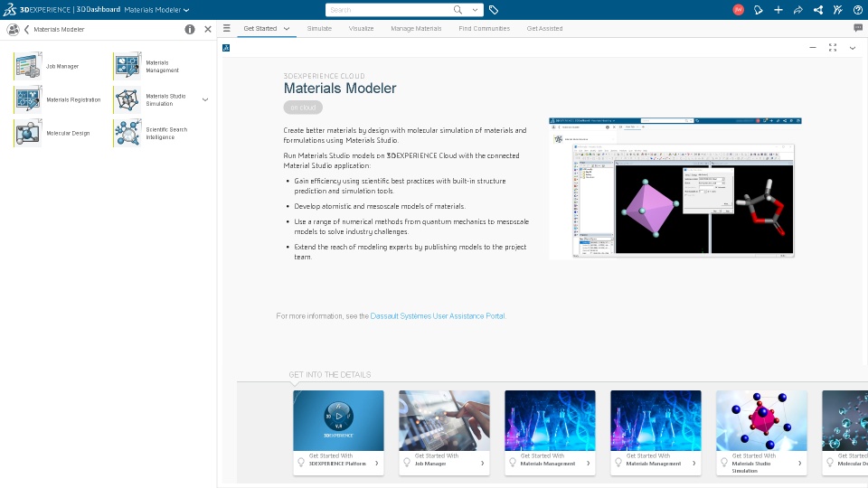868x488 pixels.
Task: Switch to the Visualize tab
Action: (x=361, y=28)
